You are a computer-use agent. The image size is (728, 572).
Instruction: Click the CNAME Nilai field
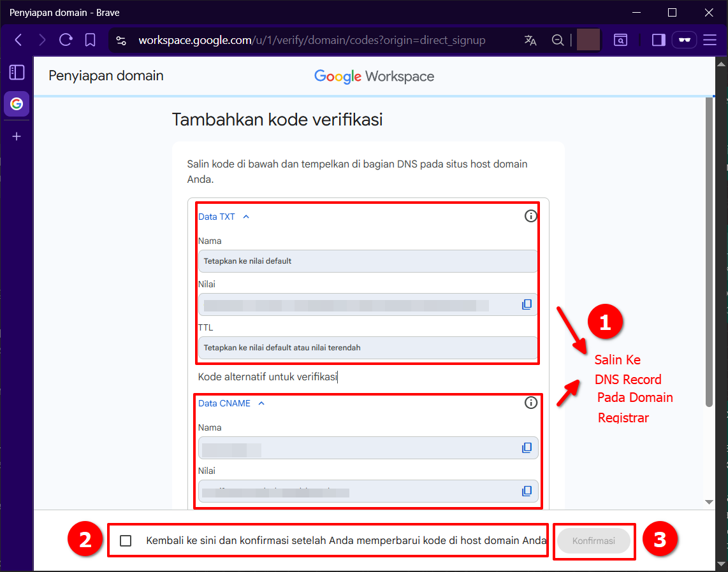point(368,491)
